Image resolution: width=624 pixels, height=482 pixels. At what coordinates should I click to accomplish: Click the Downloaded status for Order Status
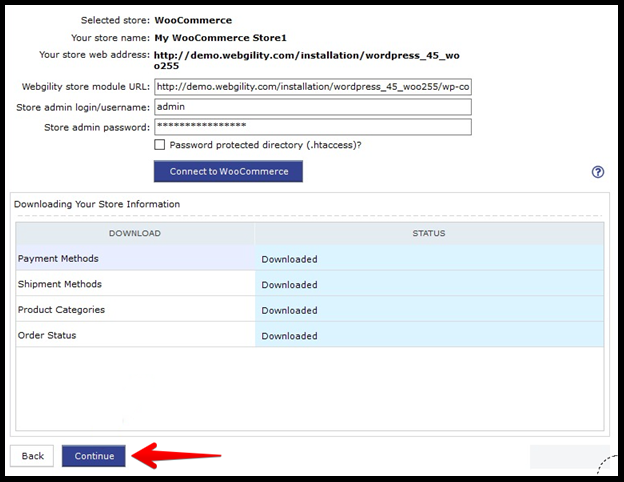click(x=290, y=336)
